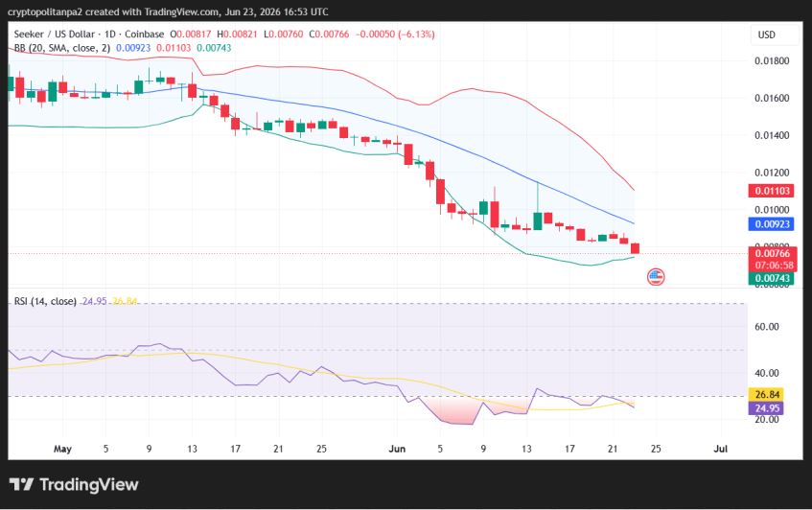Click the close price C0.00766 value

pos(330,35)
